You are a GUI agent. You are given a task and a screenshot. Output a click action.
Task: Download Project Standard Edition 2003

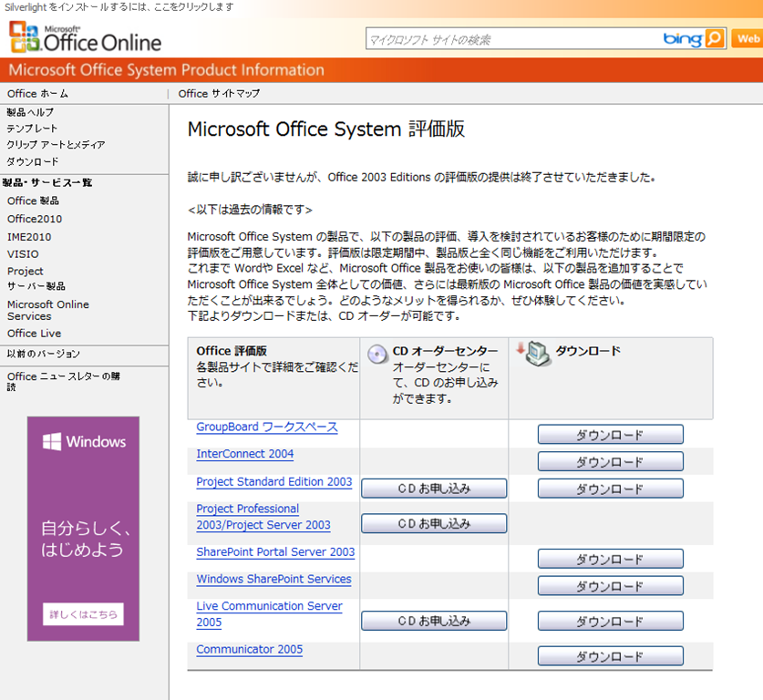(610, 489)
